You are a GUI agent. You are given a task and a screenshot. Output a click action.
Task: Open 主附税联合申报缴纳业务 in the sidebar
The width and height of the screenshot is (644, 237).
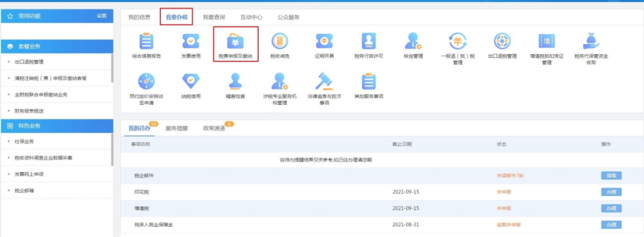[41, 94]
